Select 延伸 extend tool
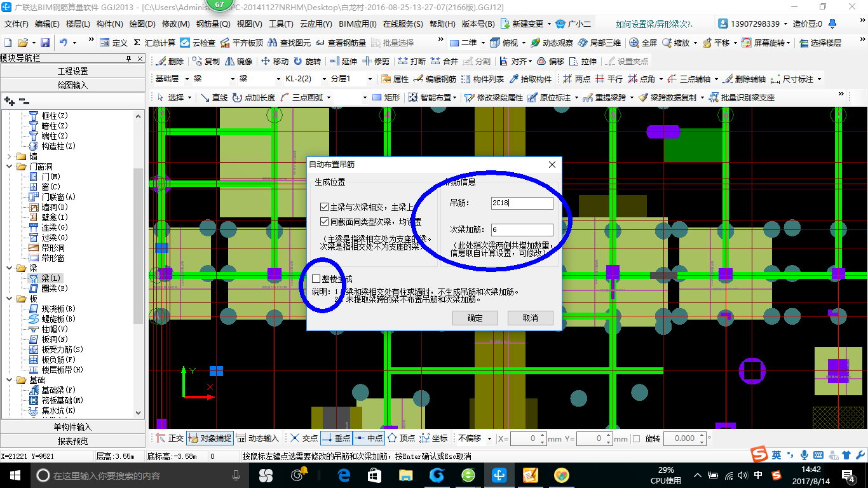868x488 pixels. (343, 61)
